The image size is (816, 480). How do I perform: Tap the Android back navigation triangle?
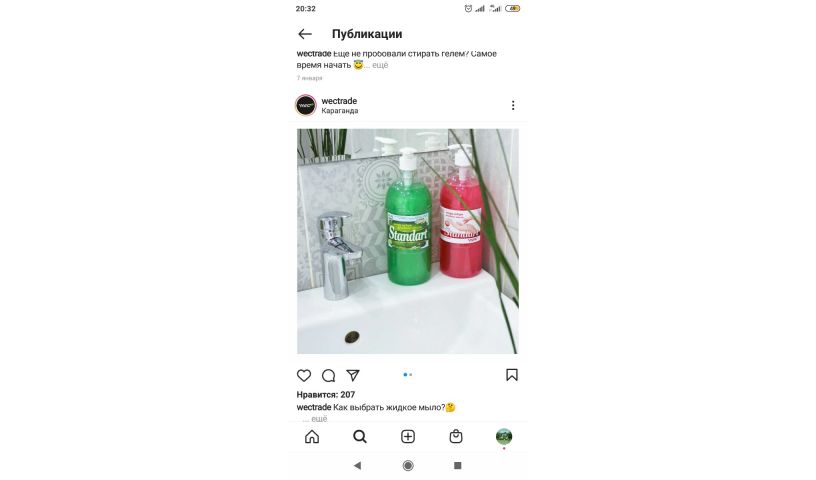pos(358,465)
